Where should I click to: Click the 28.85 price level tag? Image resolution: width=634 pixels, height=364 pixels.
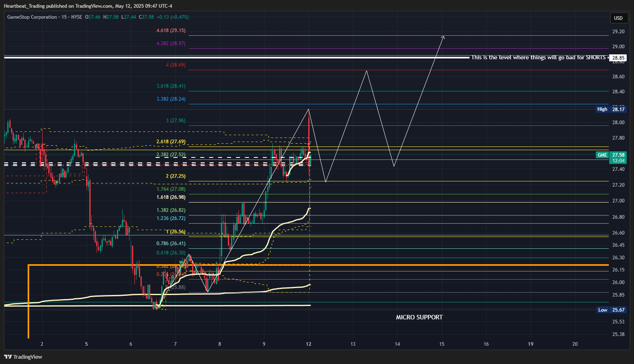click(x=618, y=58)
